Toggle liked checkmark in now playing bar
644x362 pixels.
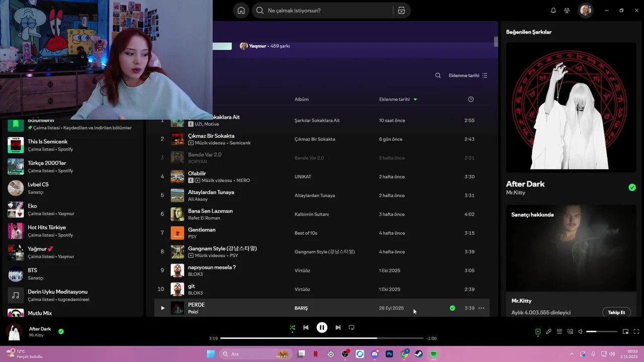click(x=61, y=332)
